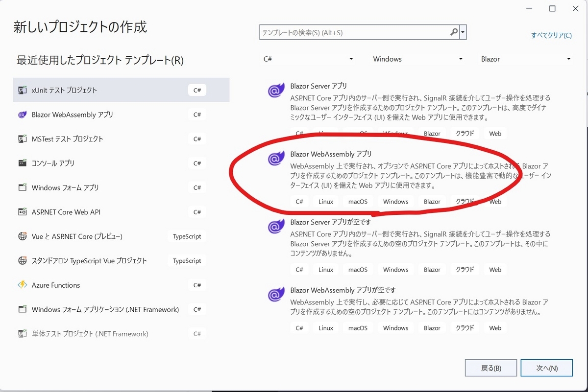Image resolution: width=588 pixels, height=392 pixels.
Task: Select the Blazor WebAssembly アプリが空です template title
Action: tap(343, 290)
